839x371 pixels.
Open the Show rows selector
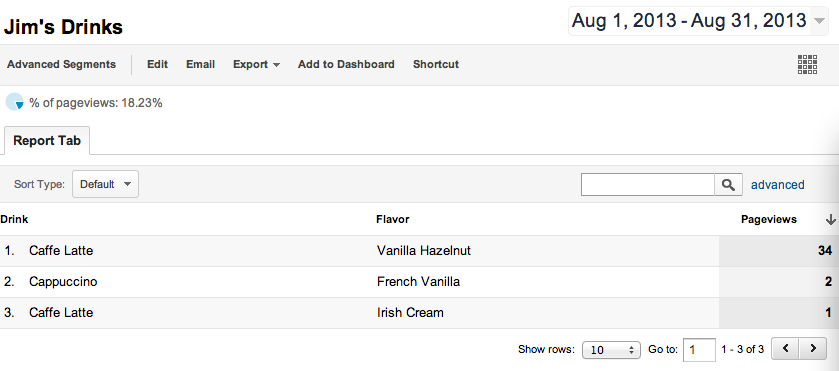click(611, 350)
